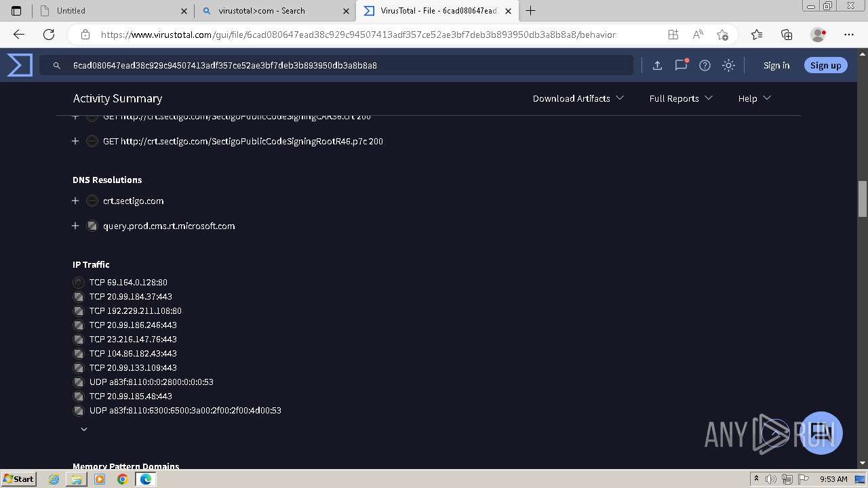The width and height of the screenshot is (868, 488).
Task: Toggle the light/dark theme sun icon
Action: (x=728, y=65)
